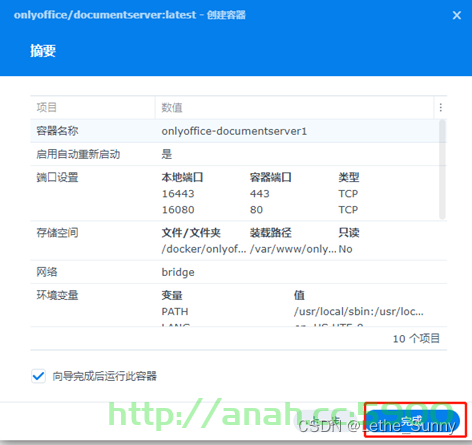The height and width of the screenshot is (445, 472).
Task: Click the 完成 finish button
Action: 412,421
